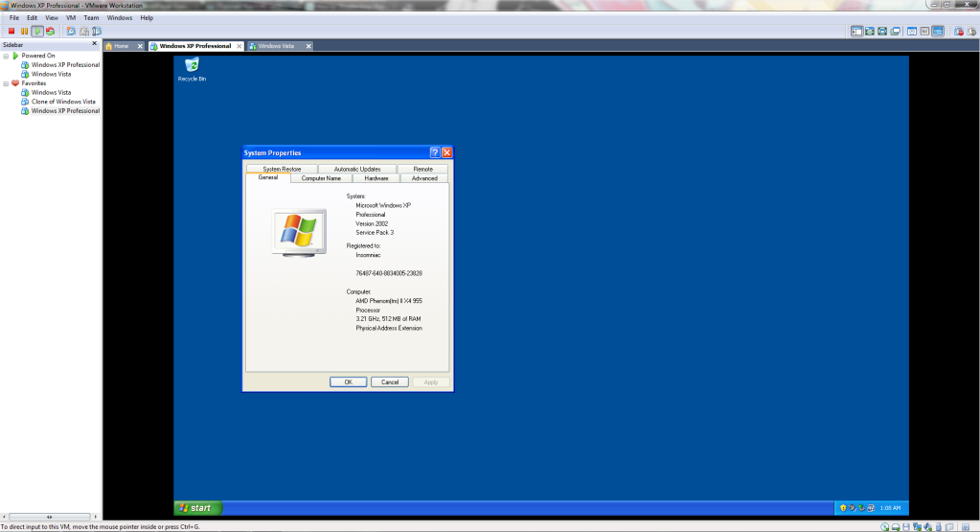Collapse the Favorites tree group
The height and width of the screenshot is (532, 980).
click(7, 83)
